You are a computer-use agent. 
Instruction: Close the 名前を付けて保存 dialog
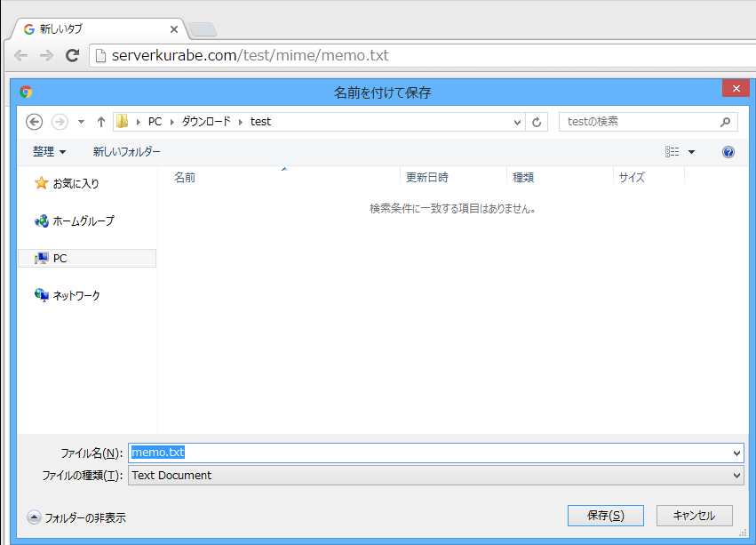click(x=736, y=88)
